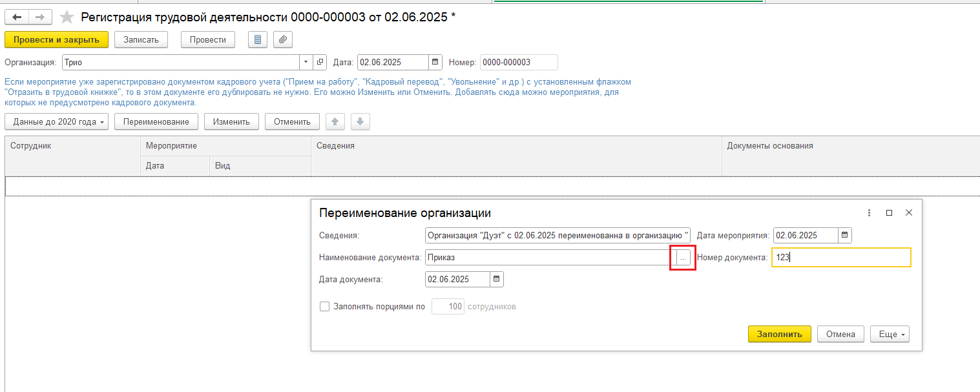Maximize the Переименование организации dialog

889,212
